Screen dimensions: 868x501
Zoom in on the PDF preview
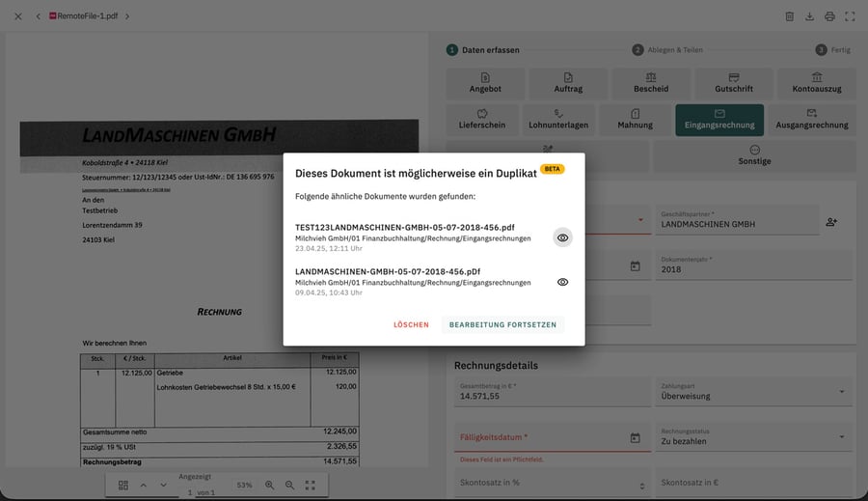[270, 485]
